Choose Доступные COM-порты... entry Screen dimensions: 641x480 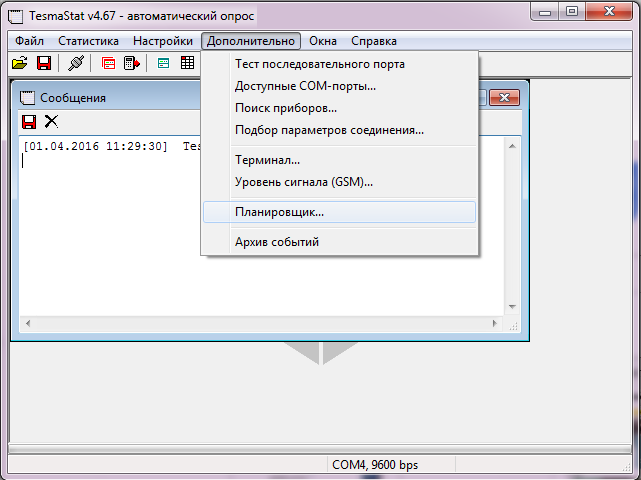(339, 86)
